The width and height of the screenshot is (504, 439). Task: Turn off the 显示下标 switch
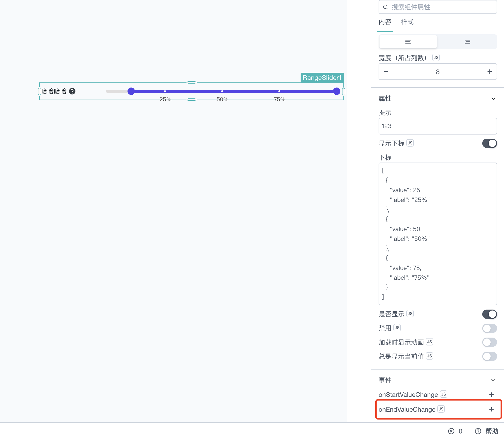coord(489,143)
